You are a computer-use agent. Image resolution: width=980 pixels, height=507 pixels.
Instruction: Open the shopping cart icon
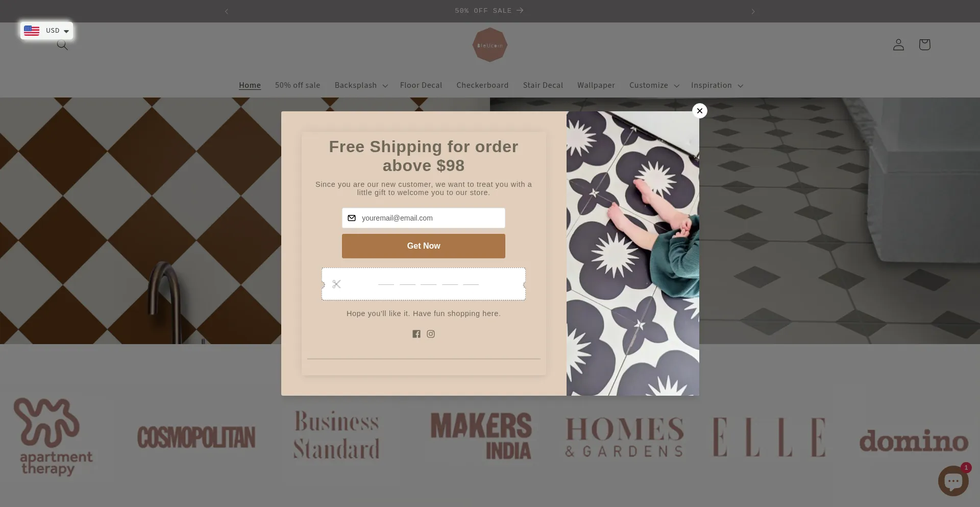pyautogui.click(x=924, y=45)
